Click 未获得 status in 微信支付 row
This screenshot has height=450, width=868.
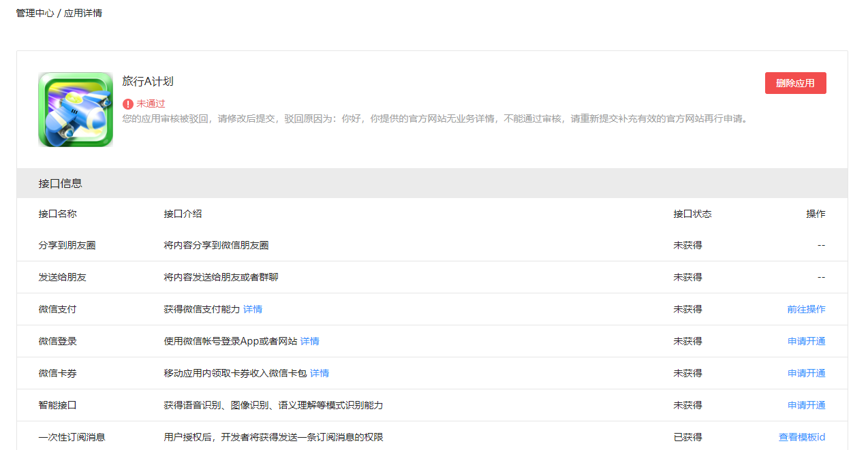coord(687,309)
